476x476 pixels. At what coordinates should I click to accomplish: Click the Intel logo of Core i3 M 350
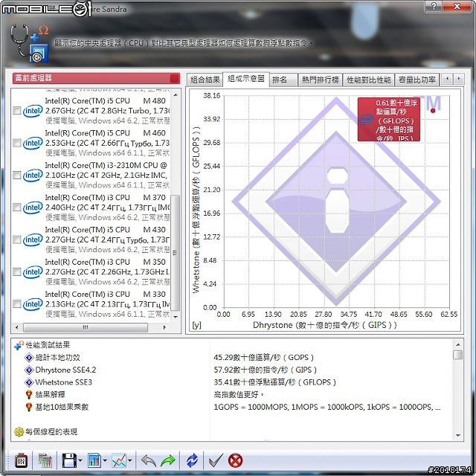coord(33,271)
